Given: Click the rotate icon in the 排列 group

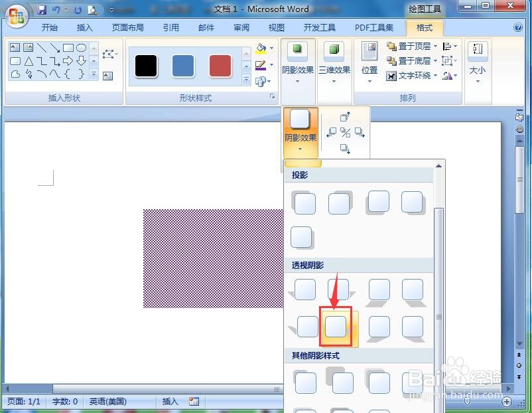Looking at the screenshot, I should [449, 76].
